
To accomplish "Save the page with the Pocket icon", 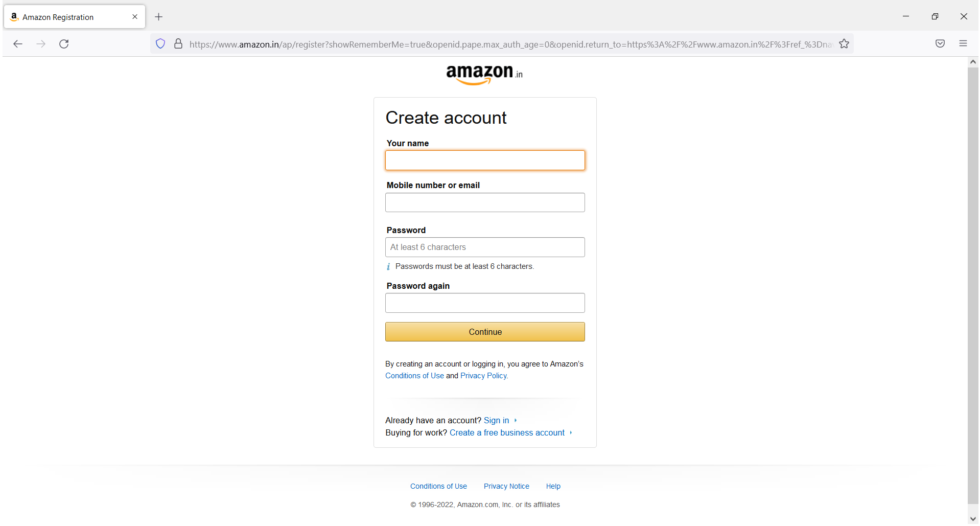I will 940,43.
